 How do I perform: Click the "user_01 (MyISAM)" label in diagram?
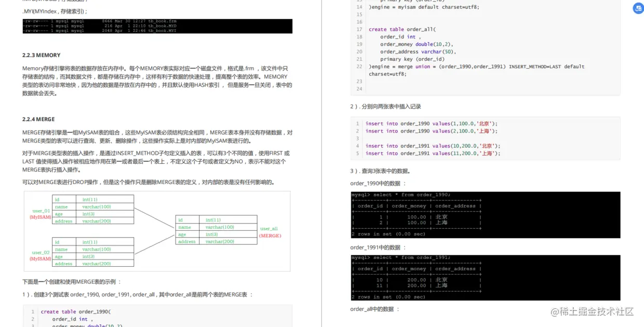41,214
